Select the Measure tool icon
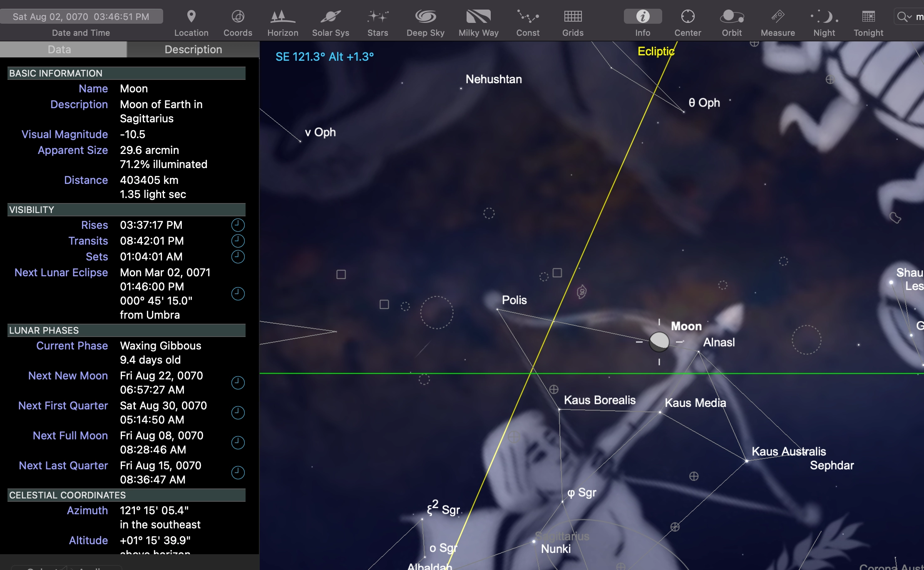 click(x=777, y=17)
